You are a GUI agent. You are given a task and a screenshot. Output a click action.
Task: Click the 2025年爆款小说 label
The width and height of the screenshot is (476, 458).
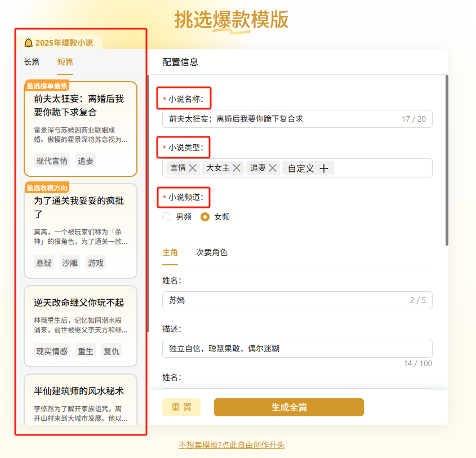point(64,43)
